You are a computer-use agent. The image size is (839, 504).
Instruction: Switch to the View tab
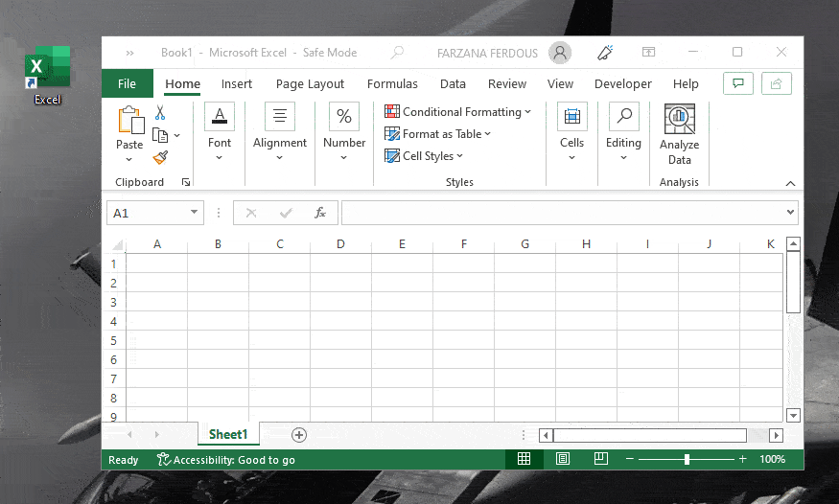point(560,84)
